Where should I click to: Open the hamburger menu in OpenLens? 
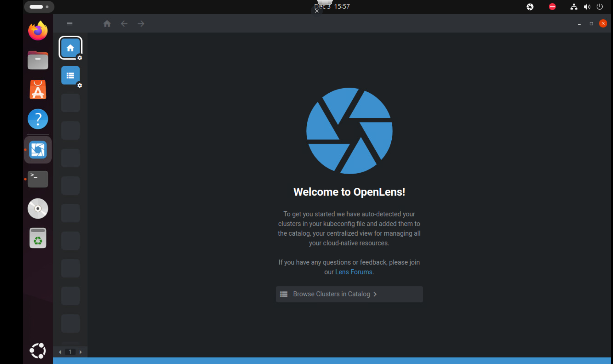[x=69, y=24]
